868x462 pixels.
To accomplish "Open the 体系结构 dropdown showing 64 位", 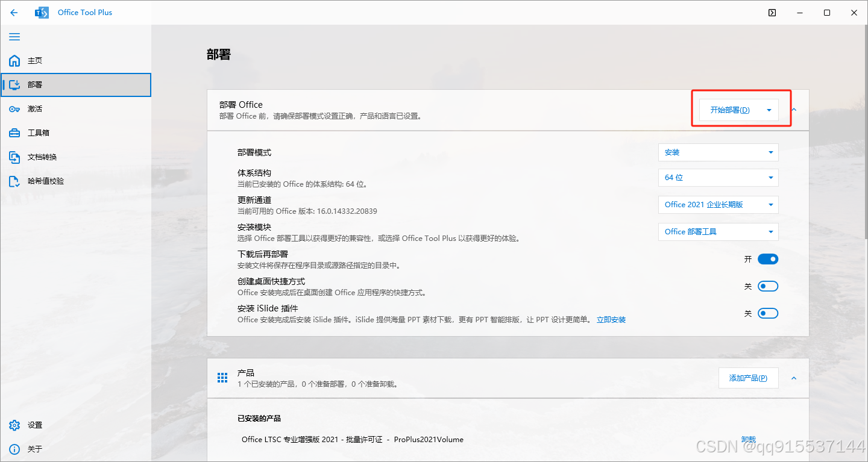I will click(x=719, y=178).
